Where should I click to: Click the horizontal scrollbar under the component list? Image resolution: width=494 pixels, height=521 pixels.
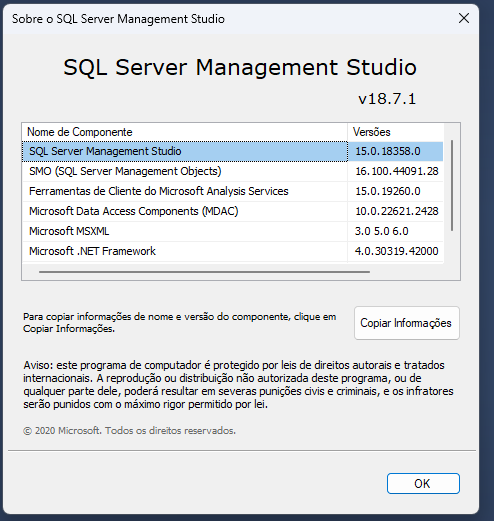click(204, 272)
